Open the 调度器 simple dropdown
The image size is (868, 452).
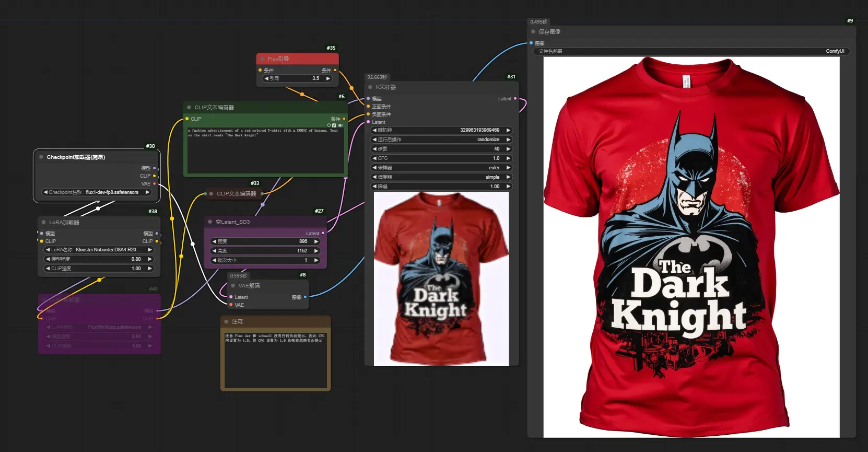(441, 177)
